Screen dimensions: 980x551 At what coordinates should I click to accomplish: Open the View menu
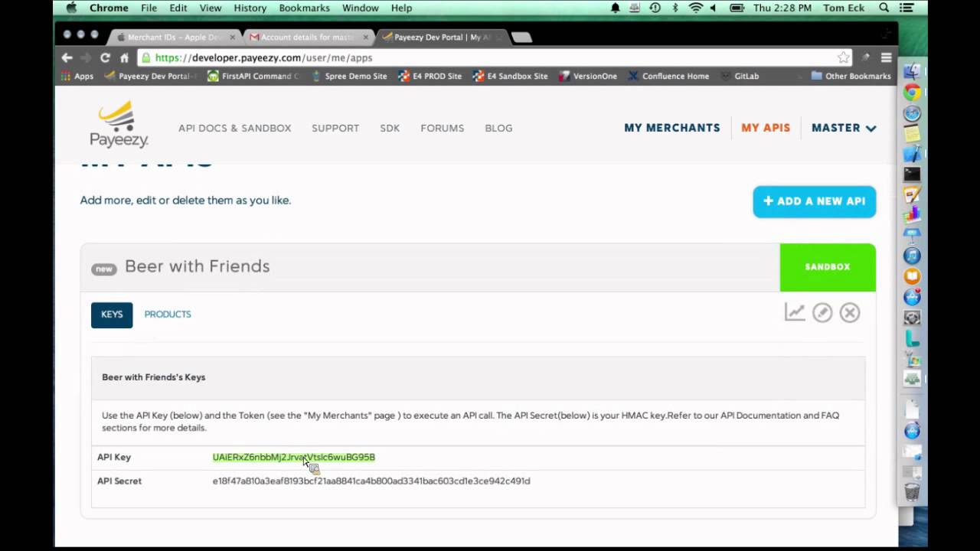(211, 8)
